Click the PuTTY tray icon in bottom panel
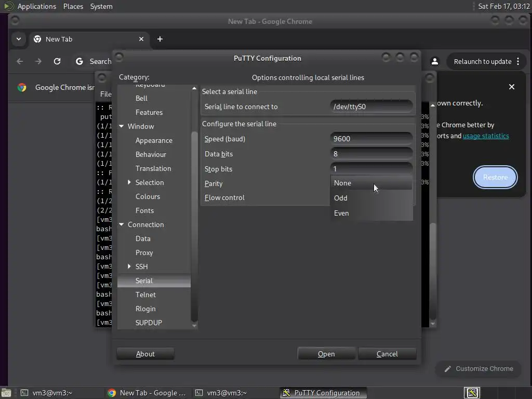This screenshot has height=399, width=532. (x=472, y=393)
